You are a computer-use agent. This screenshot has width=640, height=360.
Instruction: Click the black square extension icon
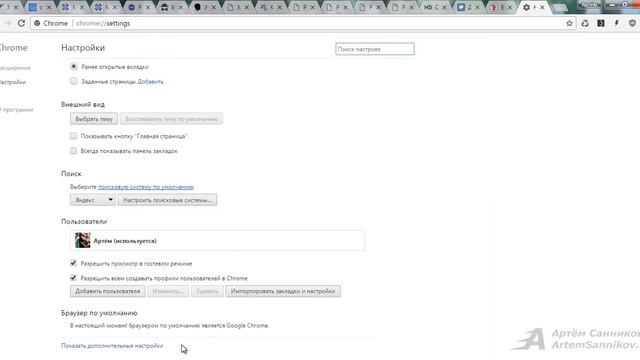[x=601, y=23]
